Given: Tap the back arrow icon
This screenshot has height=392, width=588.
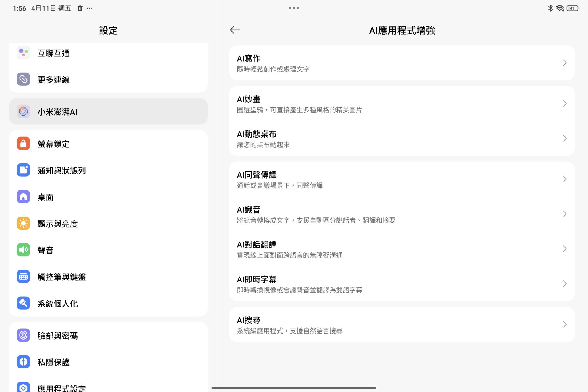Looking at the screenshot, I should tap(235, 30).
